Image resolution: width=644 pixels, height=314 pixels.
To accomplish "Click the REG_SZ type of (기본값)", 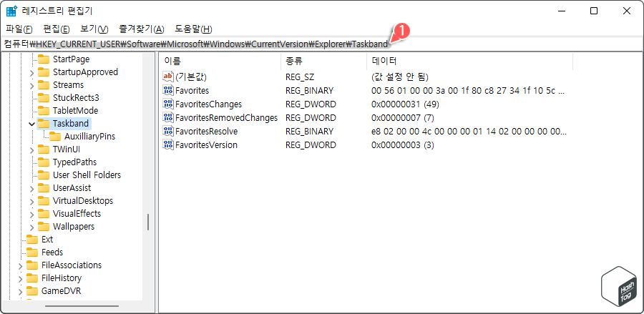I will (301, 77).
